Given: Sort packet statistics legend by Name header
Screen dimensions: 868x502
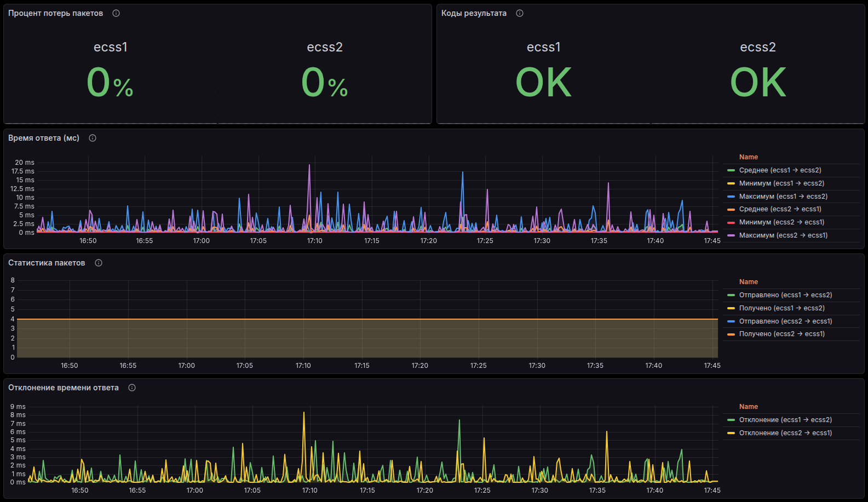Looking at the screenshot, I should 748,282.
